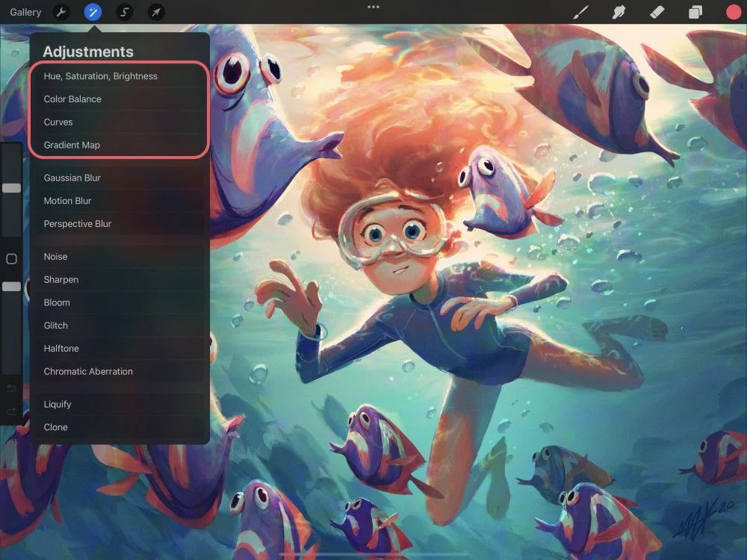Click the brush size slider handle

(11, 188)
